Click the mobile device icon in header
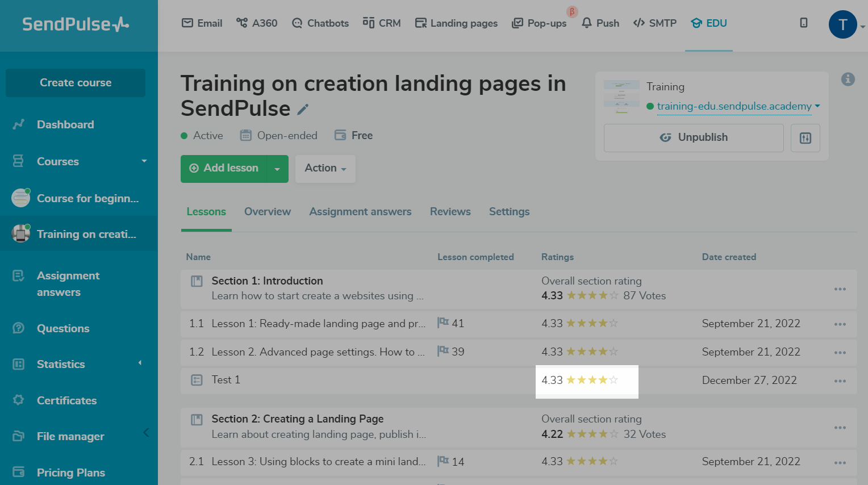The height and width of the screenshot is (485, 868). click(x=803, y=23)
